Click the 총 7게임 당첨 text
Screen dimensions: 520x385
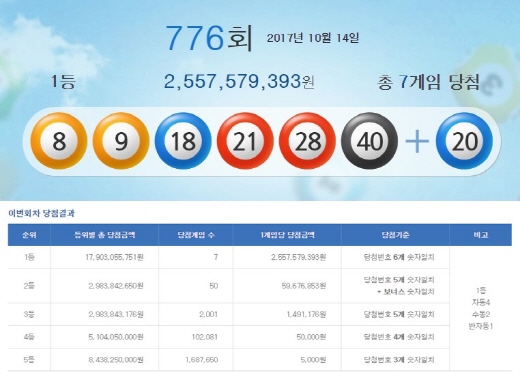click(x=428, y=82)
